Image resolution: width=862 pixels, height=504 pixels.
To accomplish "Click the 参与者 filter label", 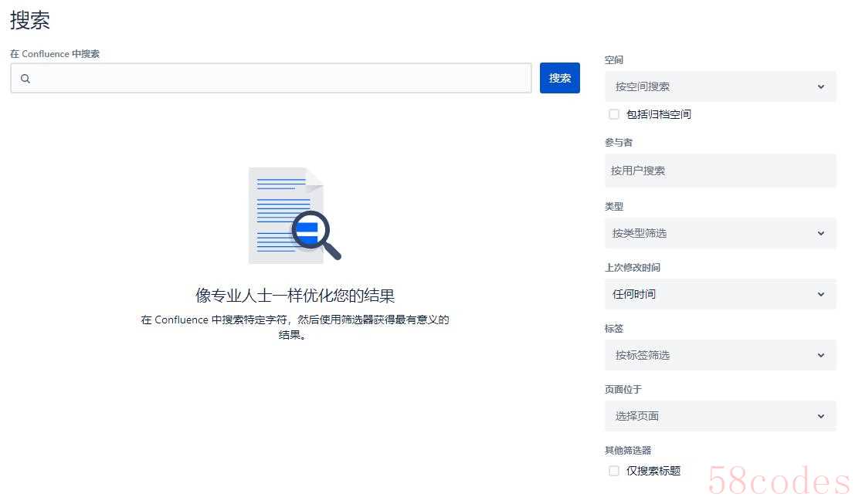I will (619, 142).
